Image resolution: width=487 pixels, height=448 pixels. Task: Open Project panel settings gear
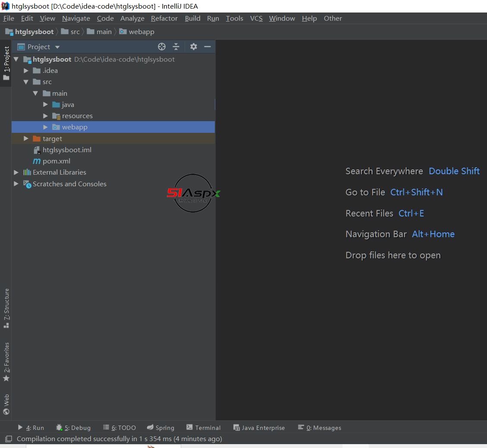click(194, 47)
